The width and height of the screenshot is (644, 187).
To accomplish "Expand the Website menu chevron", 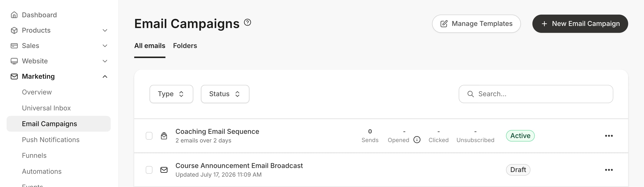I will [105, 61].
